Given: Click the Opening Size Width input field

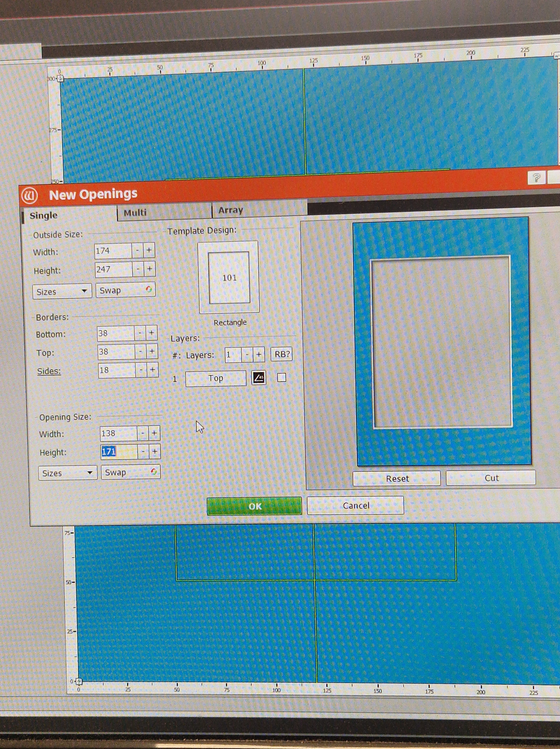Looking at the screenshot, I should click(118, 433).
